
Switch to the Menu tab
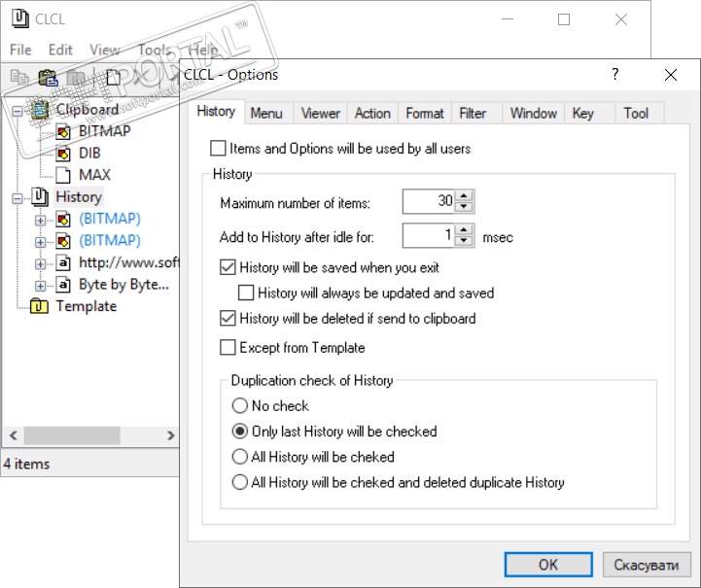coord(266,113)
